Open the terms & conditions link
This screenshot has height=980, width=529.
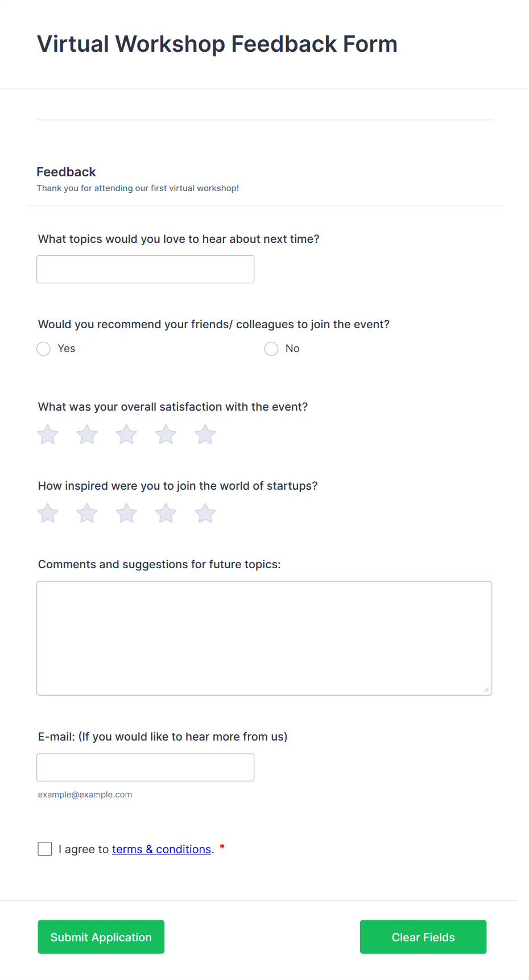(161, 849)
